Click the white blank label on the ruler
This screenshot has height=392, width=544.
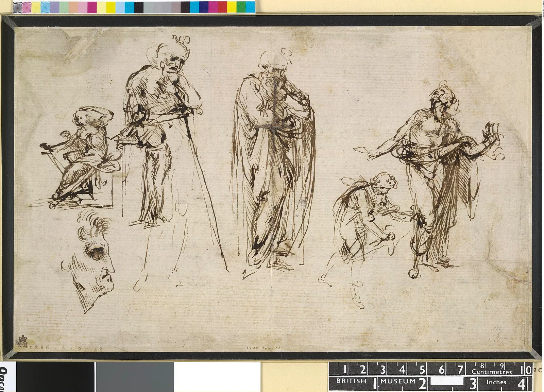point(447,380)
